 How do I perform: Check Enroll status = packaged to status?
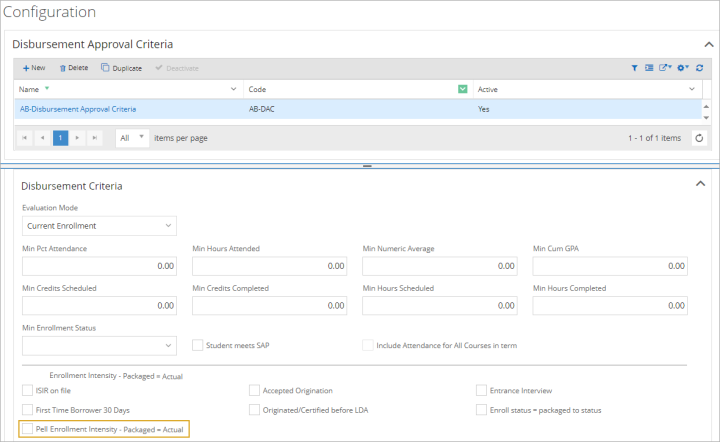(x=481, y=410)
